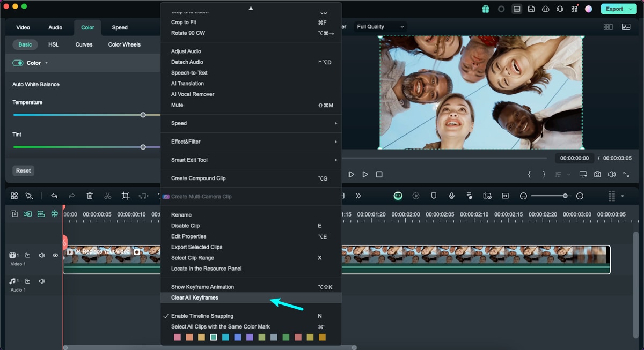Pick the purple color mark swatch

(249, 337)
